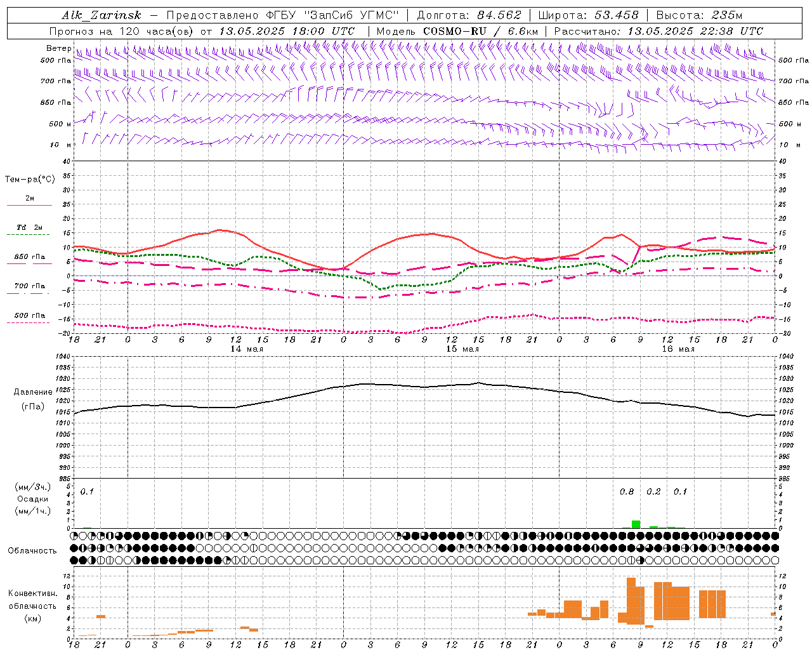812x650 pixels.
Task: Click the 'Конвективн. облачность' label
Action: (x=32, y=600)
